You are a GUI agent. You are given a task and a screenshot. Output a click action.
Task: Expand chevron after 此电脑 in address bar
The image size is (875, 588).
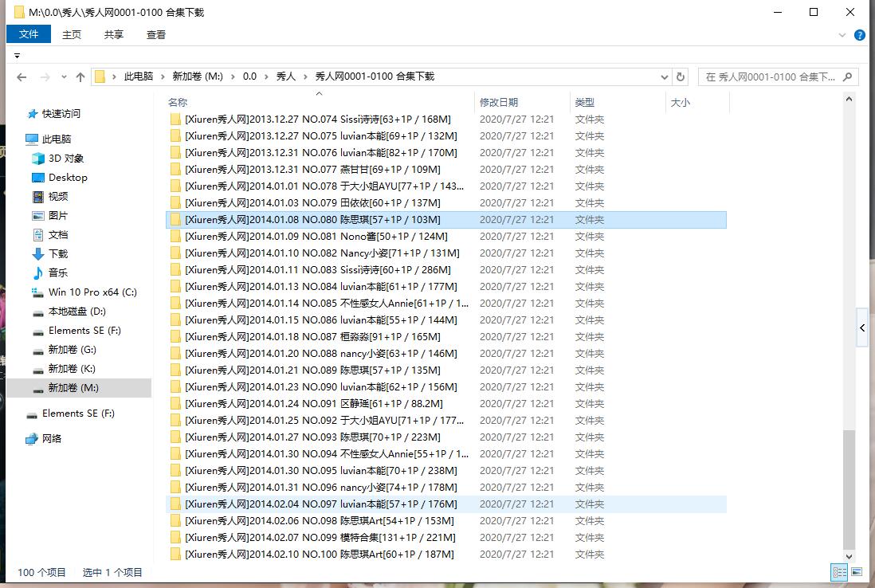tap(163, 77)
